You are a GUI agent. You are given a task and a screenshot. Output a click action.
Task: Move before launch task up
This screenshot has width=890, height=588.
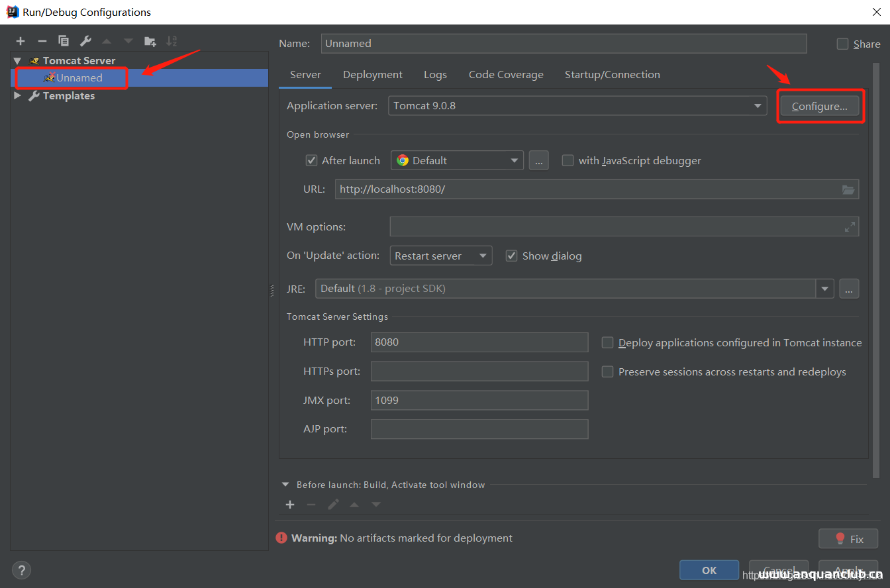(354, 505)
